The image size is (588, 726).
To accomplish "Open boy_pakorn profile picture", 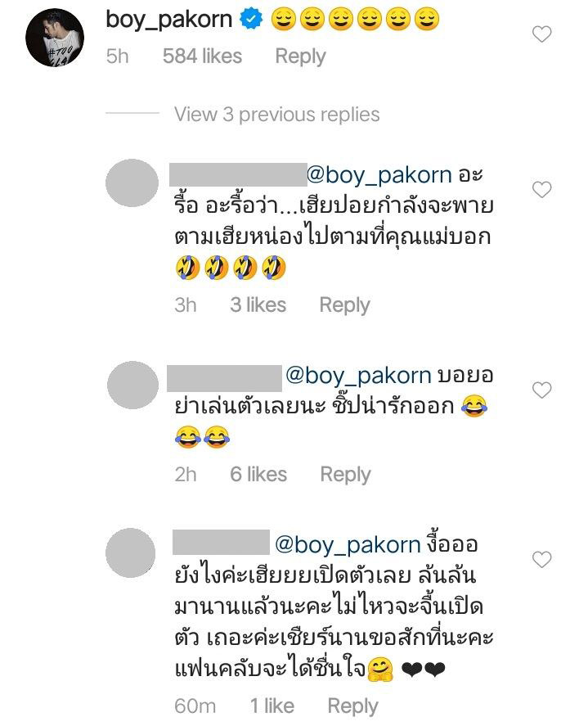I will (x=55, y=37).
